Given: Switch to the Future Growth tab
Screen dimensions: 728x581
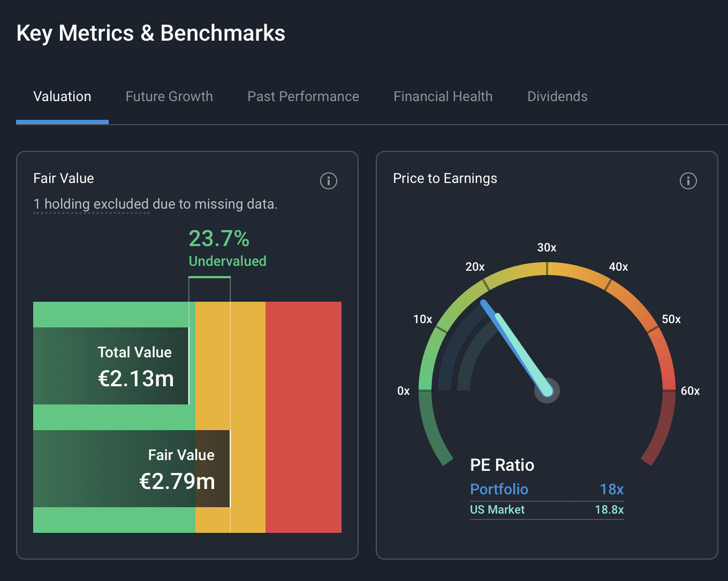Looking at the screenshot, I should coord(169,96).
